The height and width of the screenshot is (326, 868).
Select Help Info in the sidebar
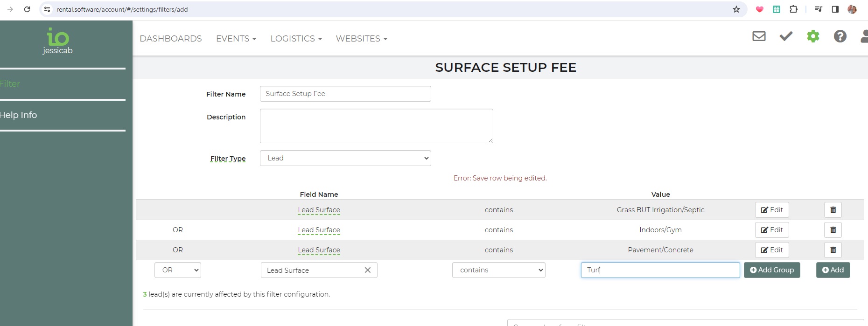coord(19,115)
